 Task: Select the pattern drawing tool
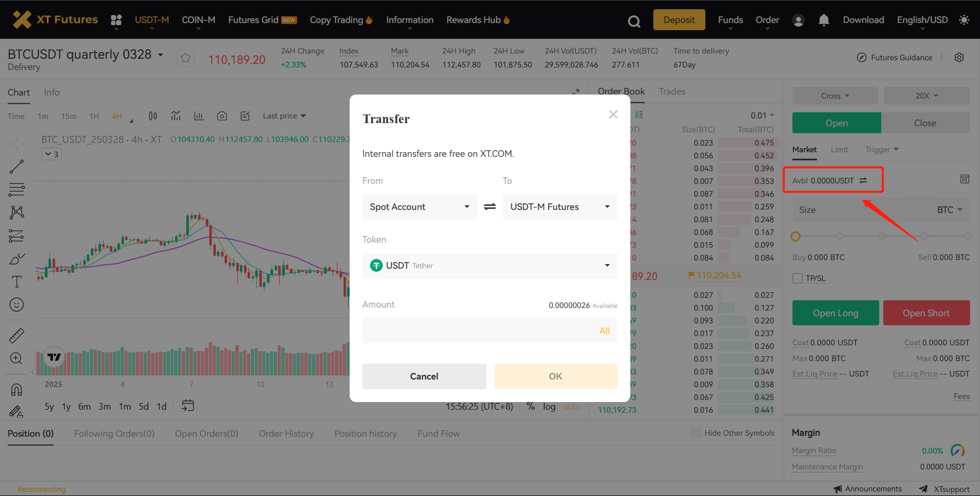pyautogui.click(x=16, y=212)
